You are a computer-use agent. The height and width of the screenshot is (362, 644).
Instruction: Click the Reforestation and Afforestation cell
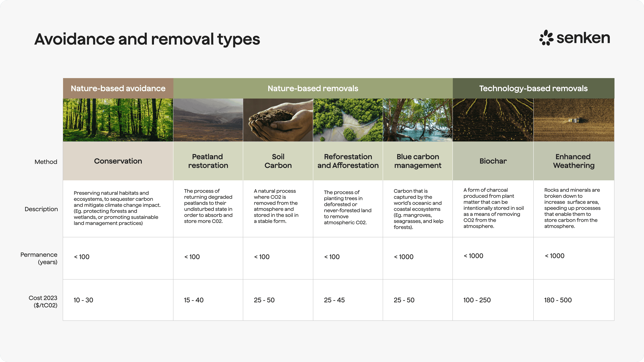click(x=348, y=161)
